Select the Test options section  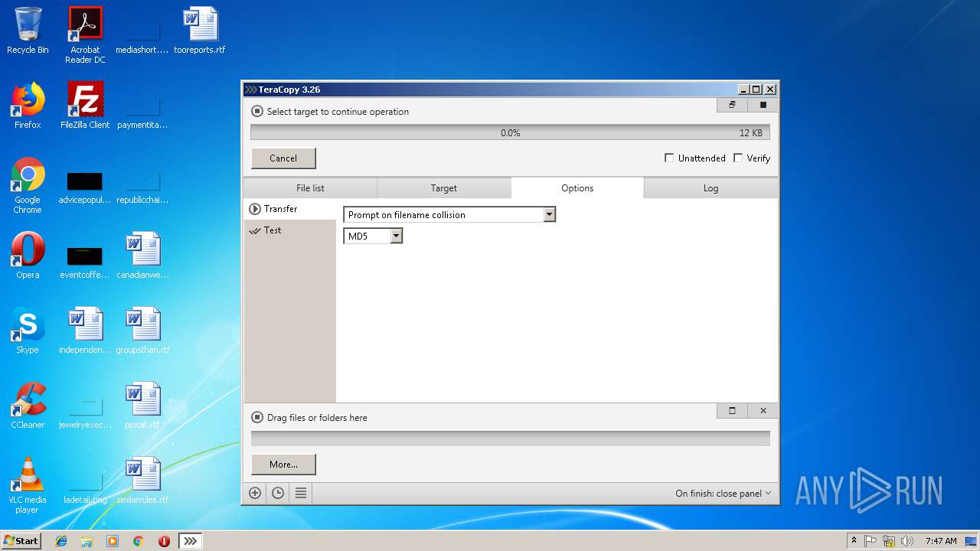click(x=289, y=230)
